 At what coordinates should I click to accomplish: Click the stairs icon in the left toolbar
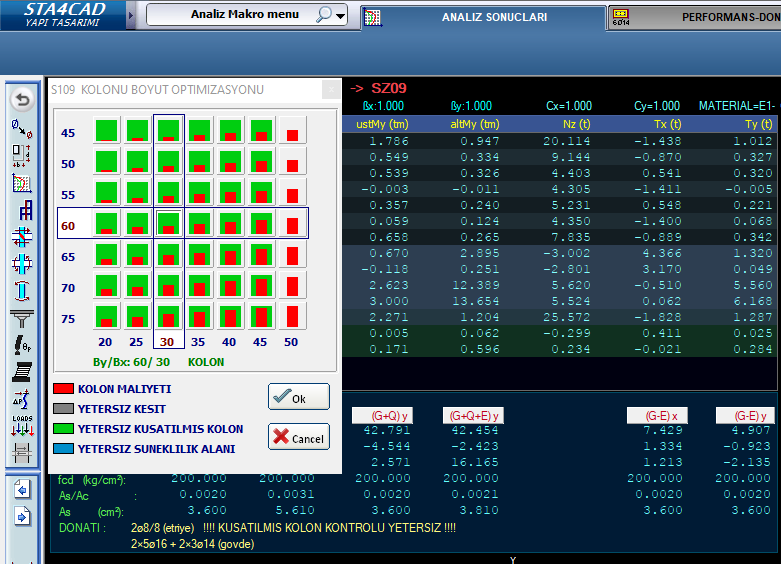21,373
